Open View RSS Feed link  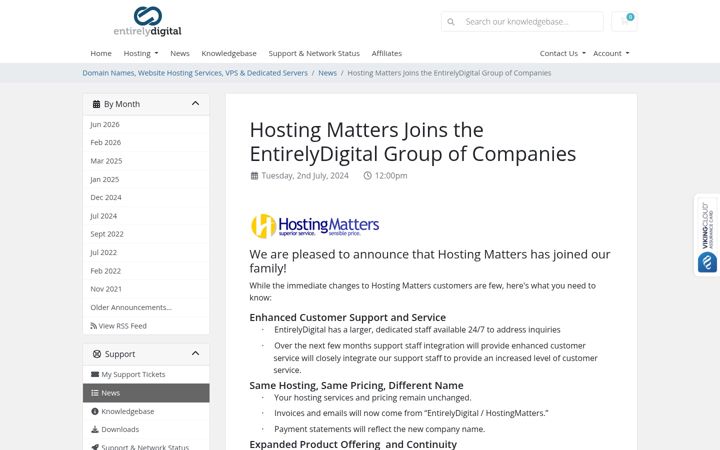[146, 326]
